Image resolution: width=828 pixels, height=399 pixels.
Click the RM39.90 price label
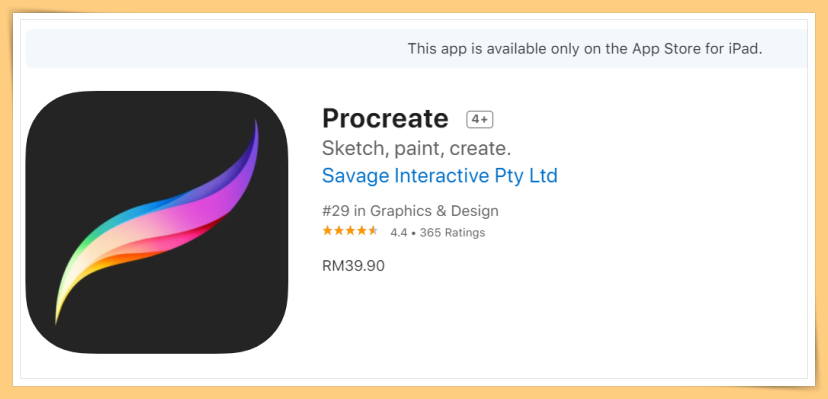[353, 265]
